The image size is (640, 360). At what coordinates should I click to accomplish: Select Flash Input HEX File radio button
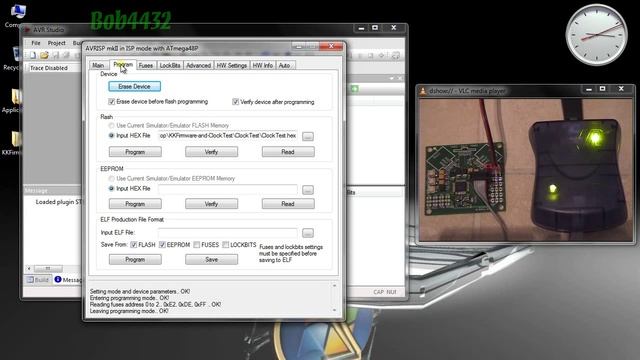(x=111, y=136)
